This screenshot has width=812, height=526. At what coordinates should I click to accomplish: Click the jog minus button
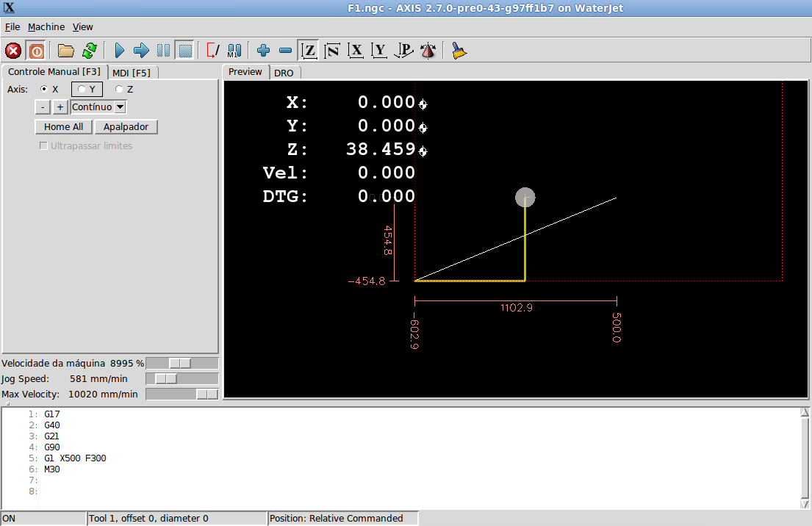coord(43,107)
